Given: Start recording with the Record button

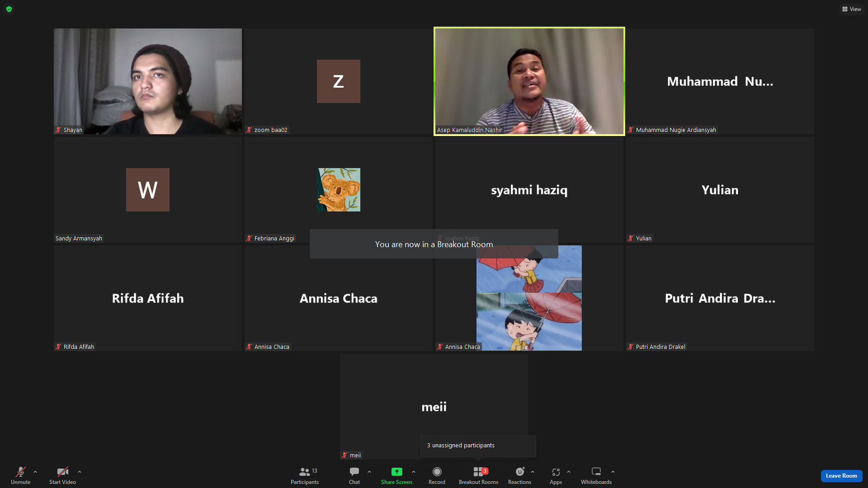Looking at the screenshot, I should tap(437, 475).
